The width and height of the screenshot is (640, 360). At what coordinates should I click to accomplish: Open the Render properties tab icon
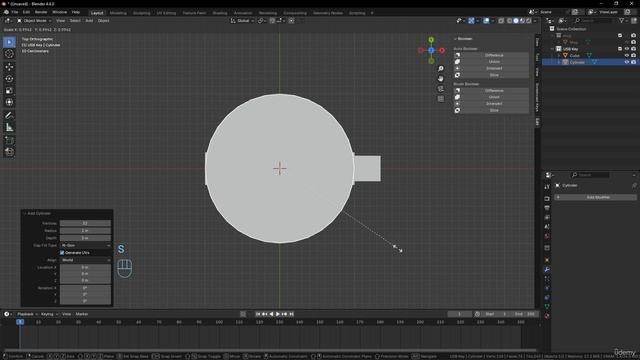point(547,199)
